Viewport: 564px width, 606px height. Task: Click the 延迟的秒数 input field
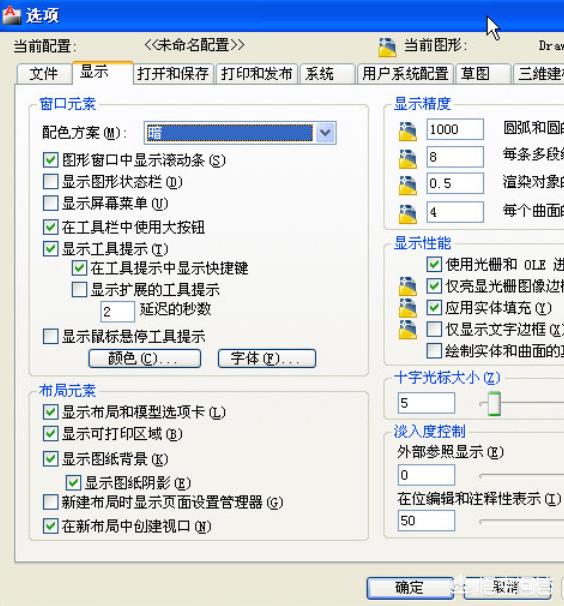118,312
